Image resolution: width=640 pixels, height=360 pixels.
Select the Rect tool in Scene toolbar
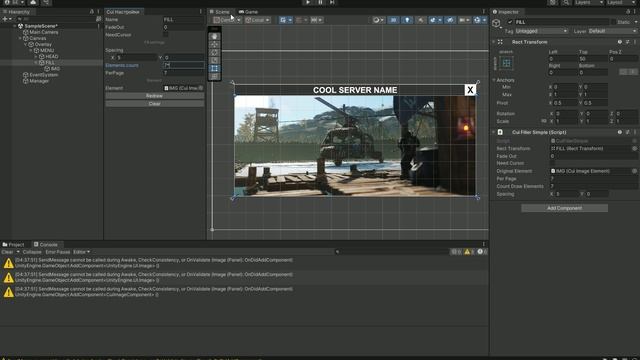(214, 68)
